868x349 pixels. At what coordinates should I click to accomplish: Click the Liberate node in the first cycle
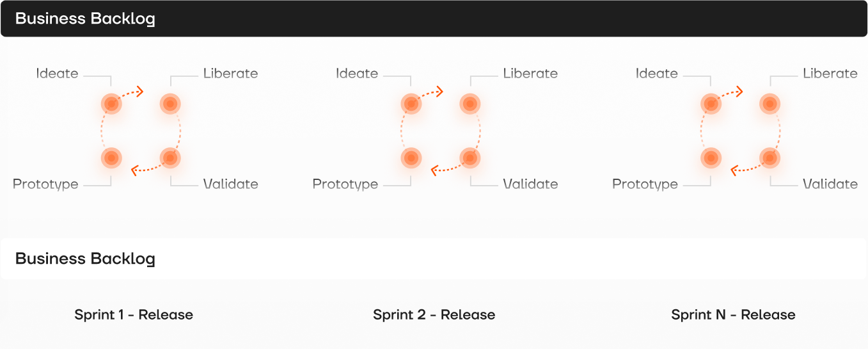click(170, 103)
